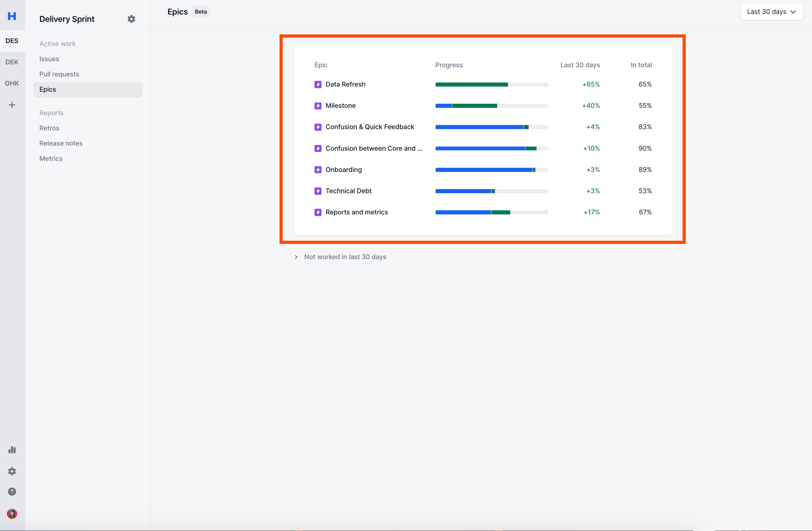Image resolution: width=812 pixels, height=531 pixels.
Task: Open the Technical Debt epic row
Action: (348, 191)
